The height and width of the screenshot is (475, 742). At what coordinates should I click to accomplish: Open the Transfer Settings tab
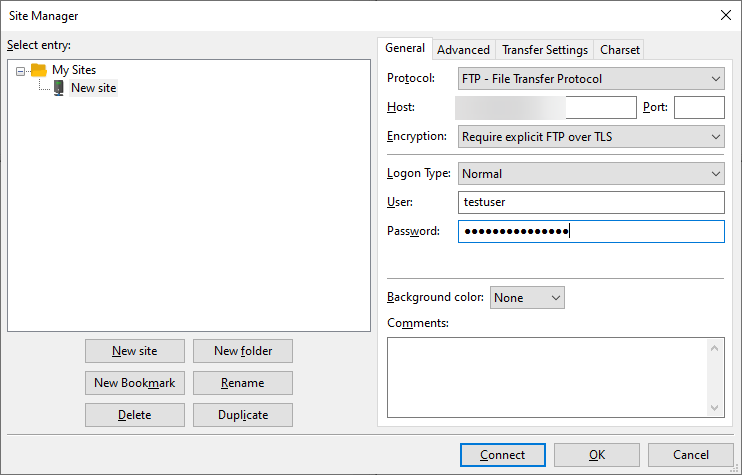pos(545,50)
